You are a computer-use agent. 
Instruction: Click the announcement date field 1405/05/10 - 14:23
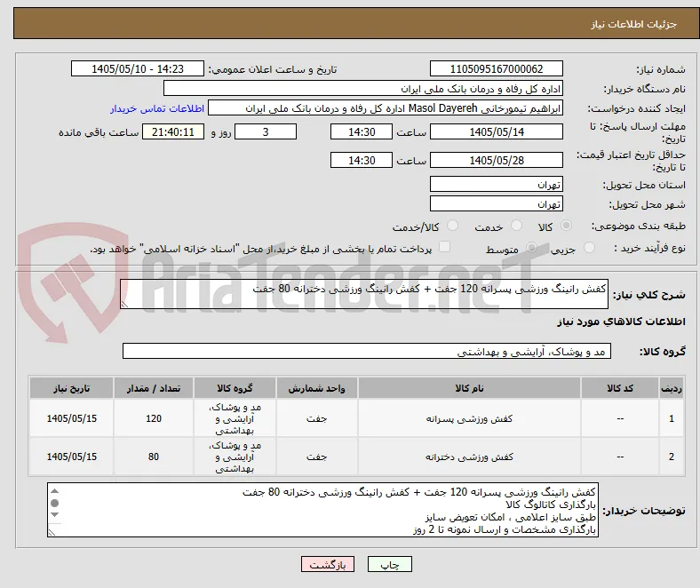[138, 68]
